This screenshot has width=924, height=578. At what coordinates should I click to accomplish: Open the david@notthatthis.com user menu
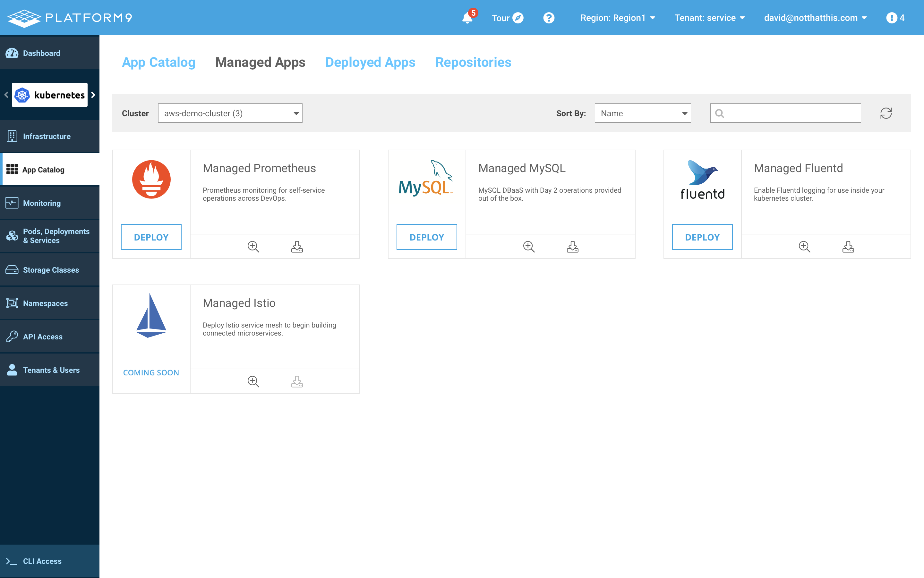tap(816, 18)
